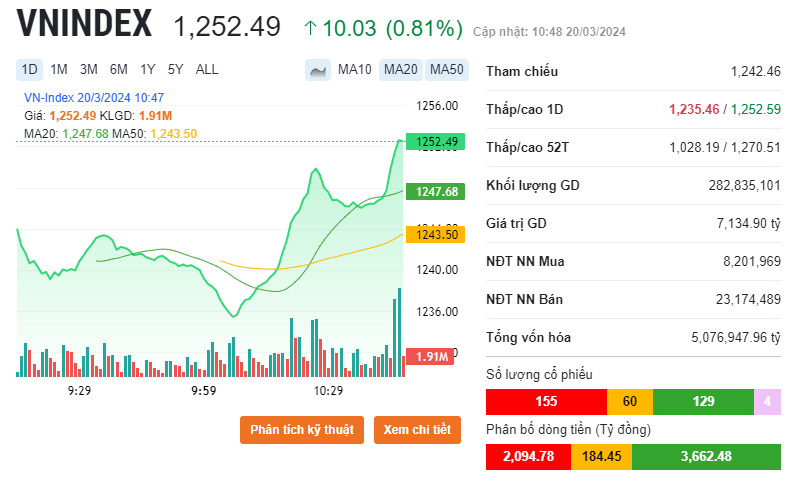Image resolution: width=798 pixels, height=481 pixels.
Task: Click the 9:59 time axis label
Action: (x=204, y=391)
